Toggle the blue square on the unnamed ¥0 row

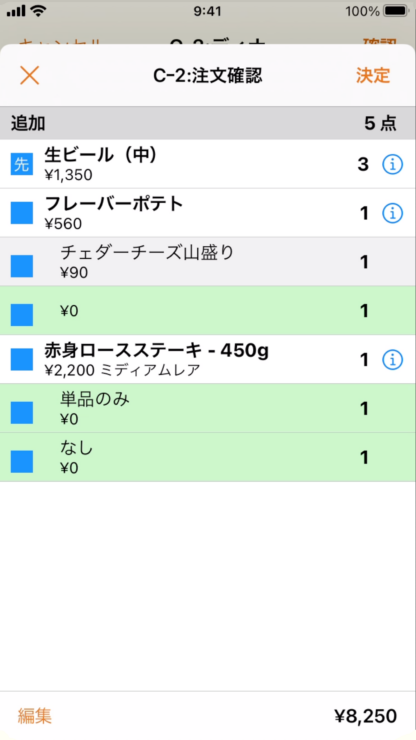click(22, 315)
